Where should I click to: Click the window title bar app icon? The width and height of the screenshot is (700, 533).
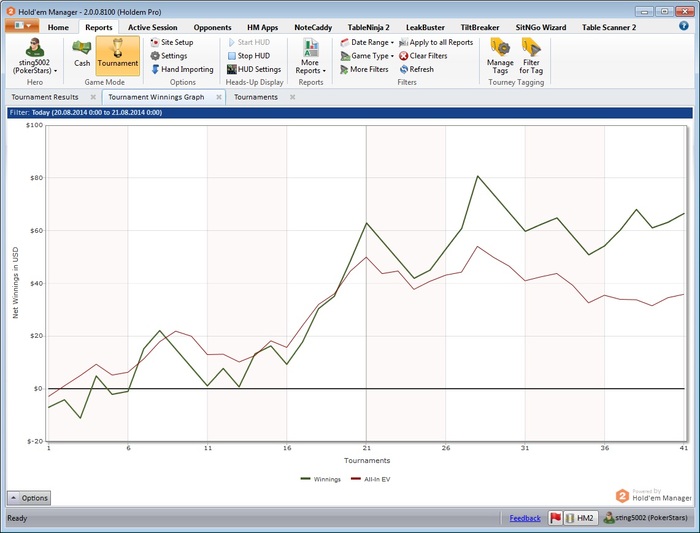click(11, 12)
